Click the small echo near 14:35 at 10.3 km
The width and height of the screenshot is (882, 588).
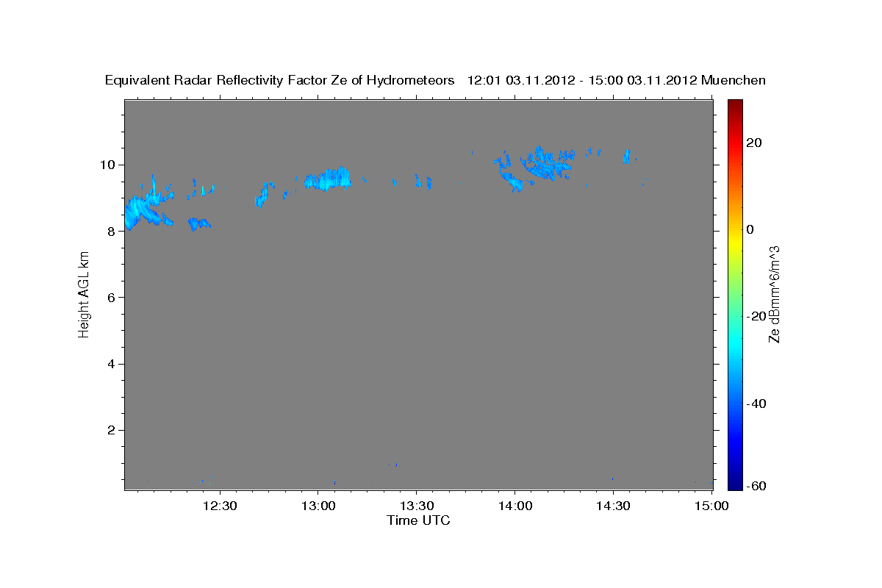(626, 156)
